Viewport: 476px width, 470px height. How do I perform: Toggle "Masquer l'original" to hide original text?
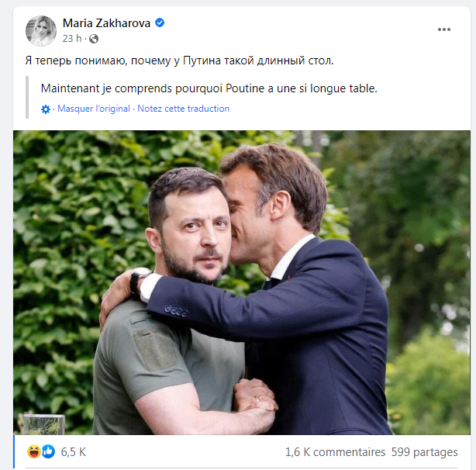point(94,109)
